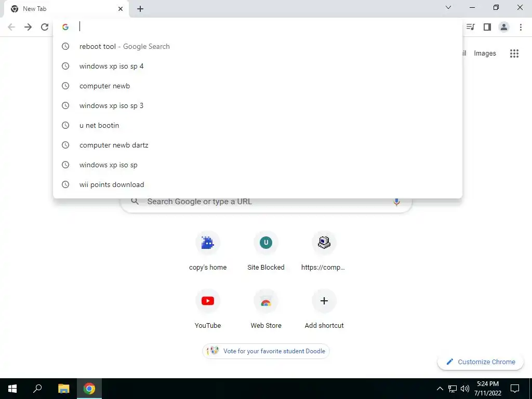Screen dimensions: 532x399
Task: Open the profile avatar icon
Action: pyautogui.click(x=504, y=27)
